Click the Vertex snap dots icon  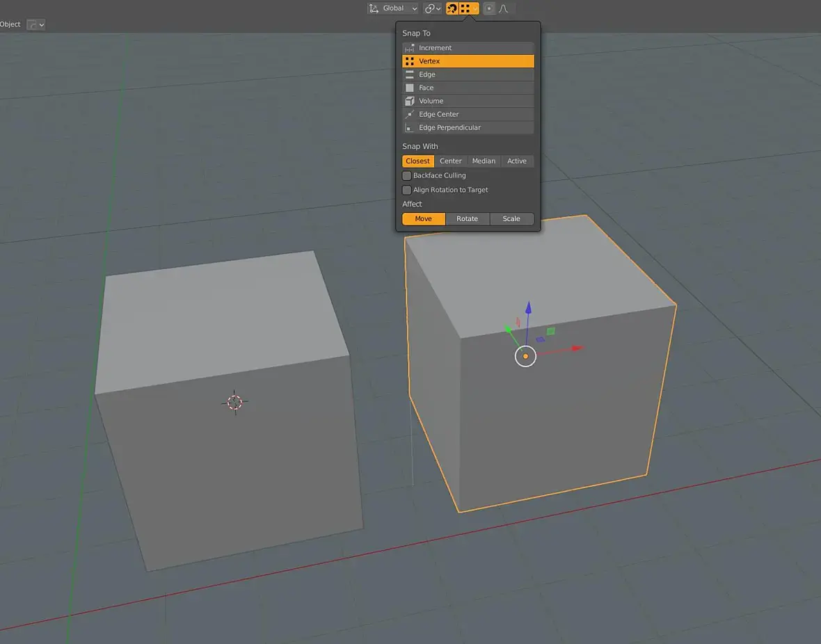(409, 61)
